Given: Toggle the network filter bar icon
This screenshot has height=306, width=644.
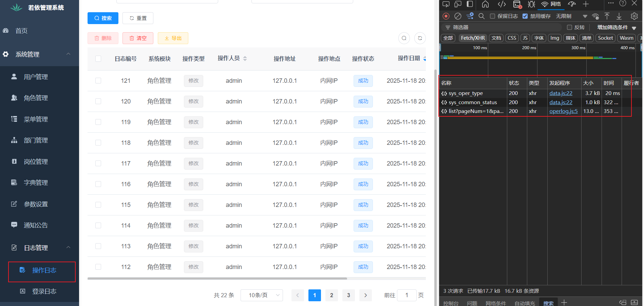Looking at the screenshot, I should 470,16.
